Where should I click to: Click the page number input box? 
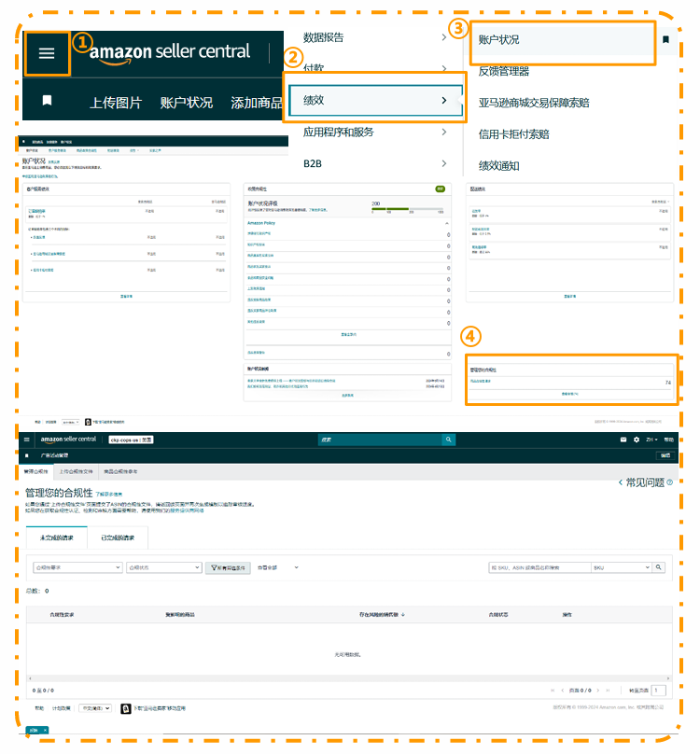point(658,691)
